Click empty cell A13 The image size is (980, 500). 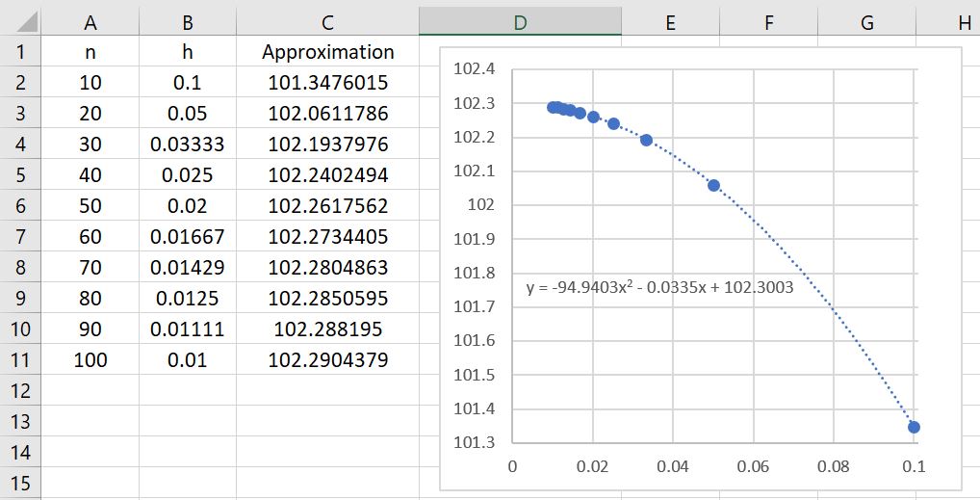tap(90, 422)
